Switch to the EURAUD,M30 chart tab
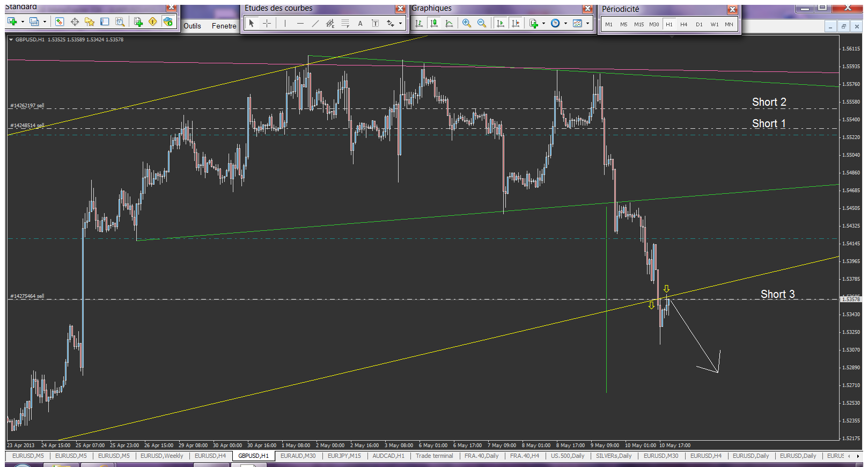The width and height of the screenshot is (868, 467). pyautogui.click(x=298, y=456)
